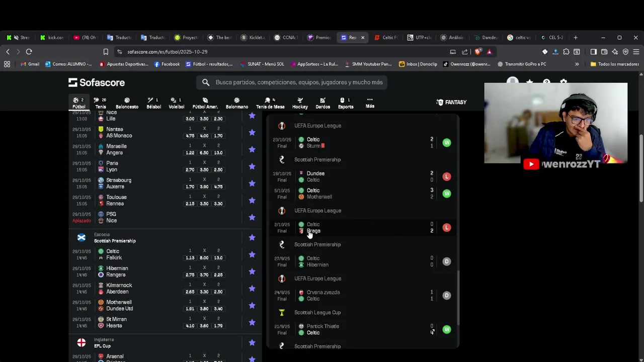
Task: Click odds 2.25 for Rangers win
Action: coord(218,275)
